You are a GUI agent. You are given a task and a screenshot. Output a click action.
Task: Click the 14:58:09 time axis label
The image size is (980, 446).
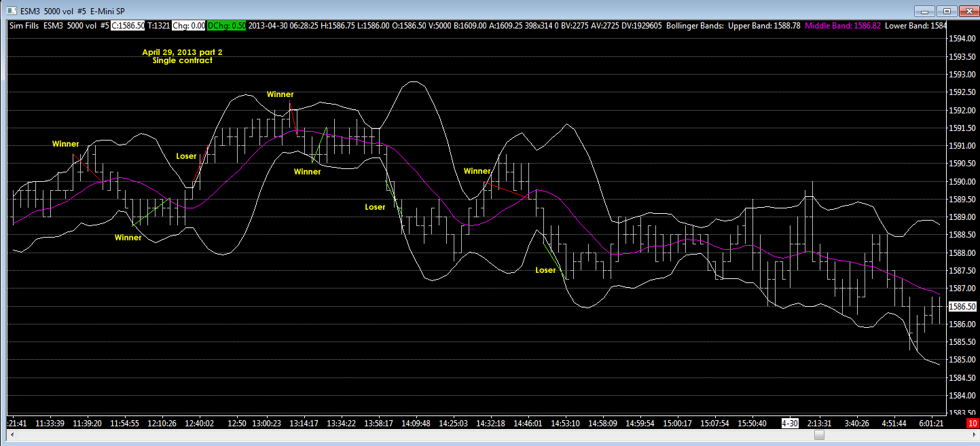pos(602,423)
